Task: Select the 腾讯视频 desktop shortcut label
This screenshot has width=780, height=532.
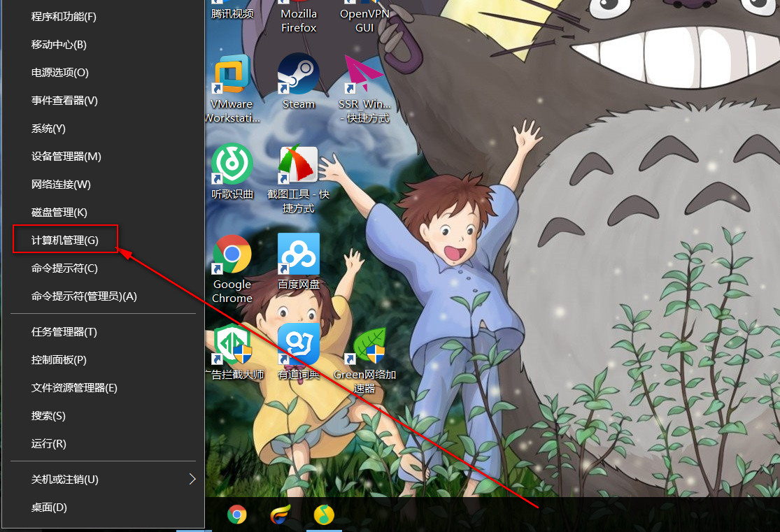Action: coord(232,14)
